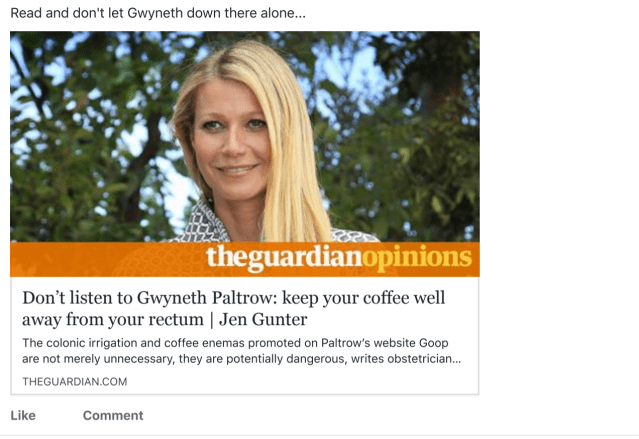This screenshot has height=439, width=639.
Task: Click the patterned shirt collar in the photo
Action: coord(206,224)
